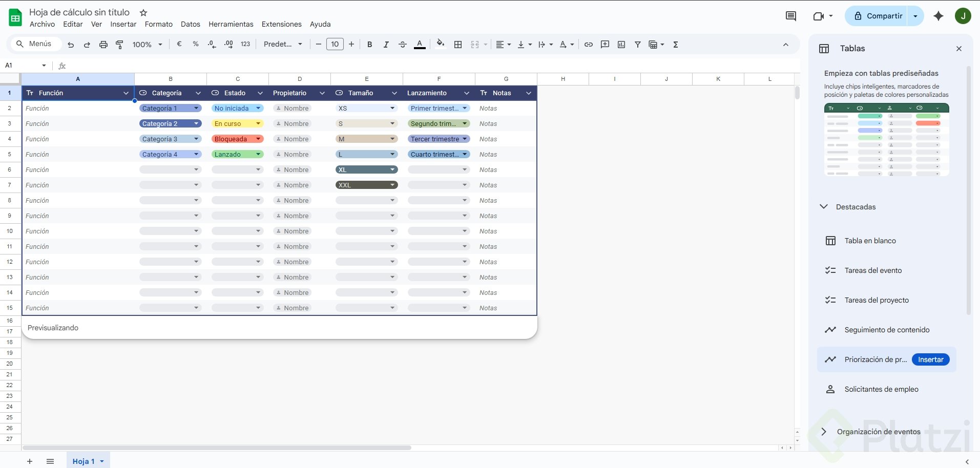Toggle italic formatting
The width and height of the screenshot is (980, 468).
(x=386, y=45)
